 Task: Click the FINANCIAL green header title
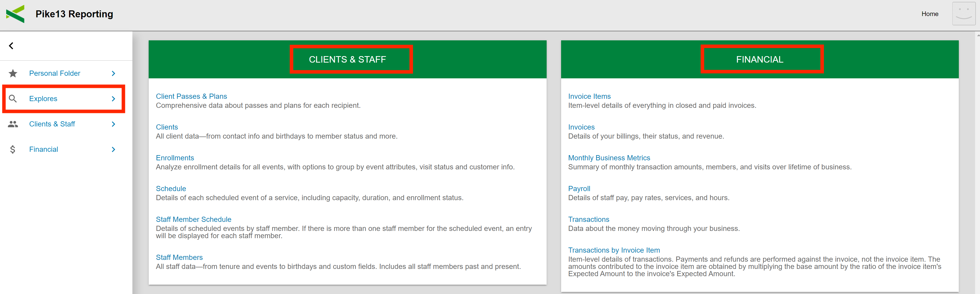pos(759,60)
